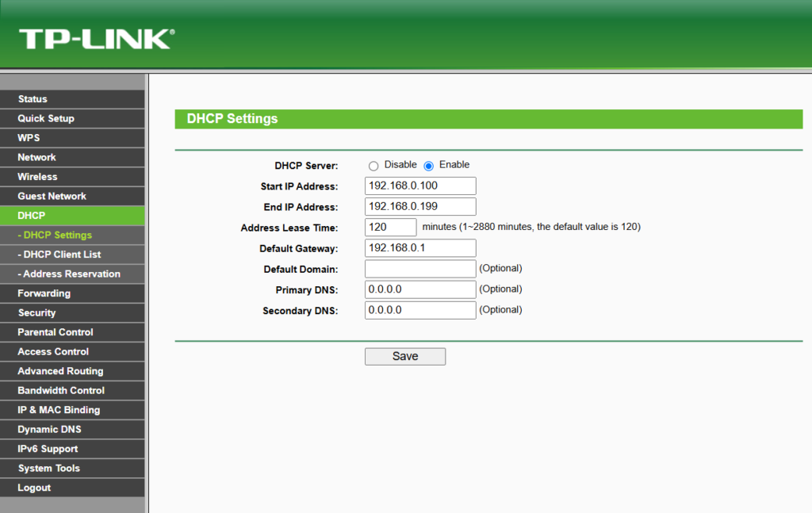Open the Network menu
Viewport: 812px width, 513px height.
72,157
